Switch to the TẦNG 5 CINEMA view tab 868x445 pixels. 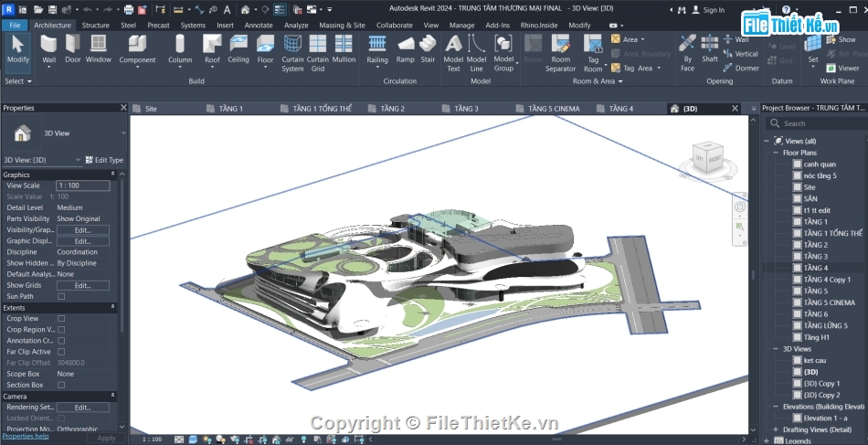click(554, 109)
